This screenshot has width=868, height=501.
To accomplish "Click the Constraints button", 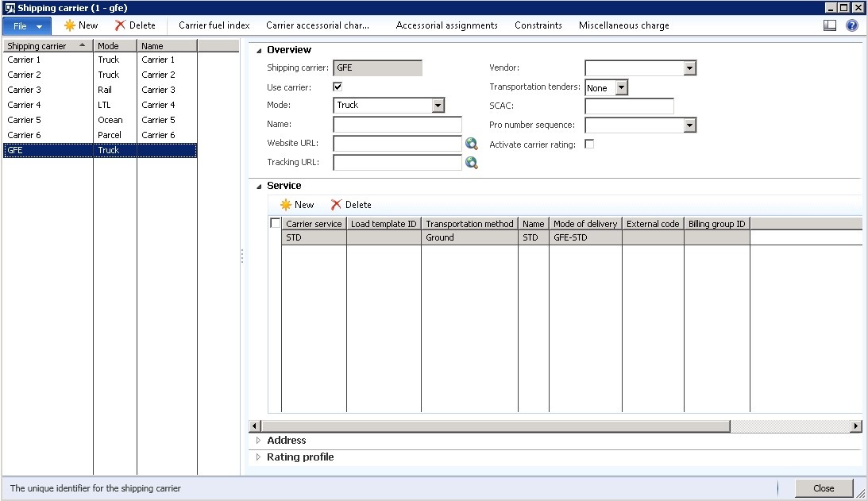I will pos(538,25).
